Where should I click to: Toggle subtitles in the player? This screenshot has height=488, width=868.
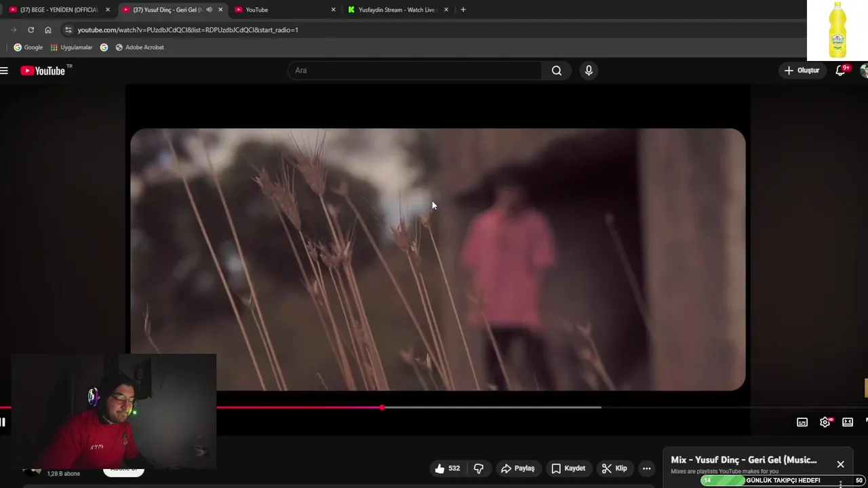[x=802, y=422]
